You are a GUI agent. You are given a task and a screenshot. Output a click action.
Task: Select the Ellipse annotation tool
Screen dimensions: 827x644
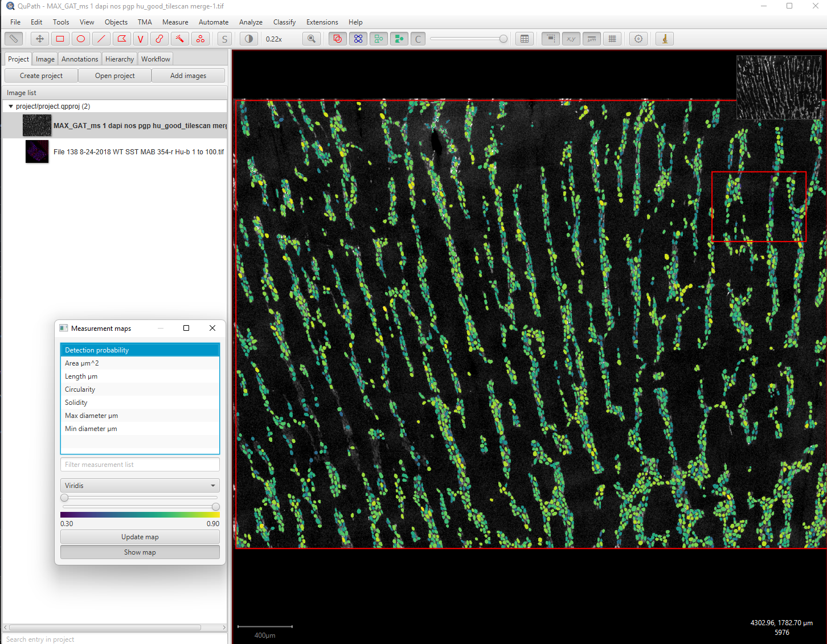coord(81,39)
